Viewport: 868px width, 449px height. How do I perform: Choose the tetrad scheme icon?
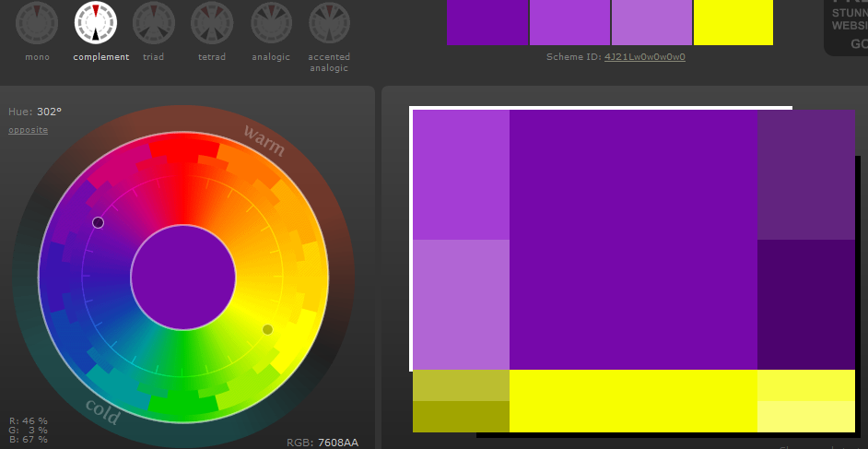click(212, 23)
